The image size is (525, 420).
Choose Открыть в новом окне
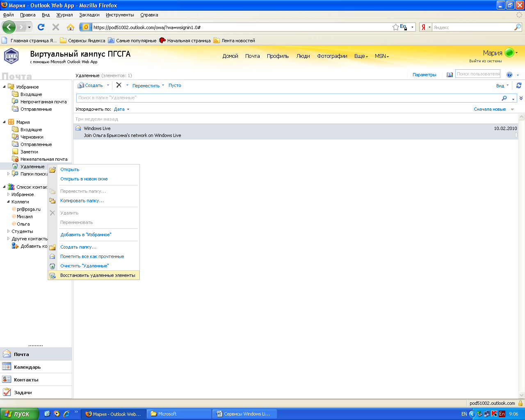(x=94, y=179)
